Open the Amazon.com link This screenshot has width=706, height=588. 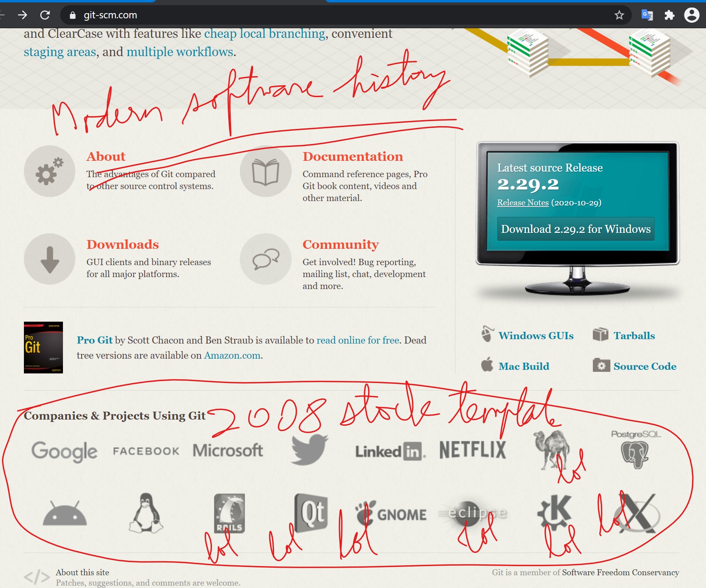232,356
